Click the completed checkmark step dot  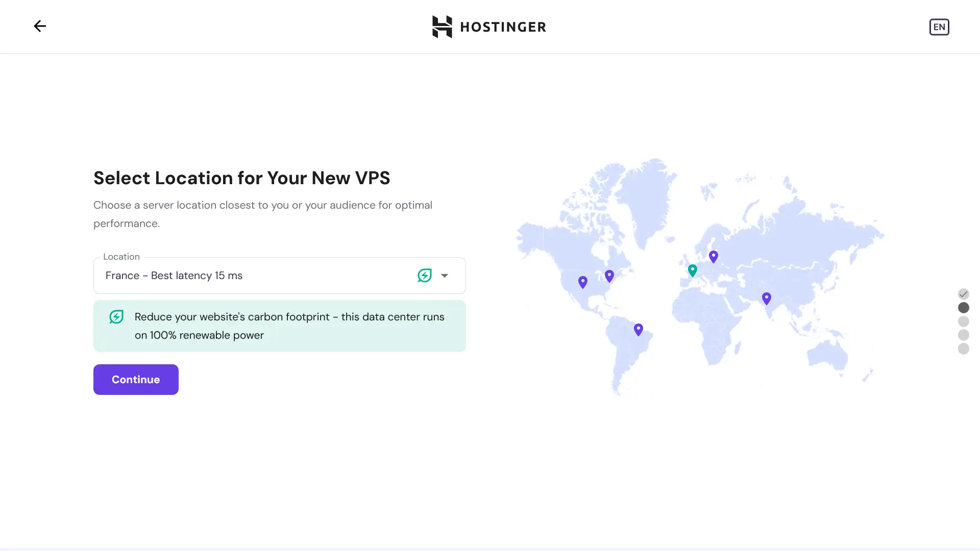963,294
